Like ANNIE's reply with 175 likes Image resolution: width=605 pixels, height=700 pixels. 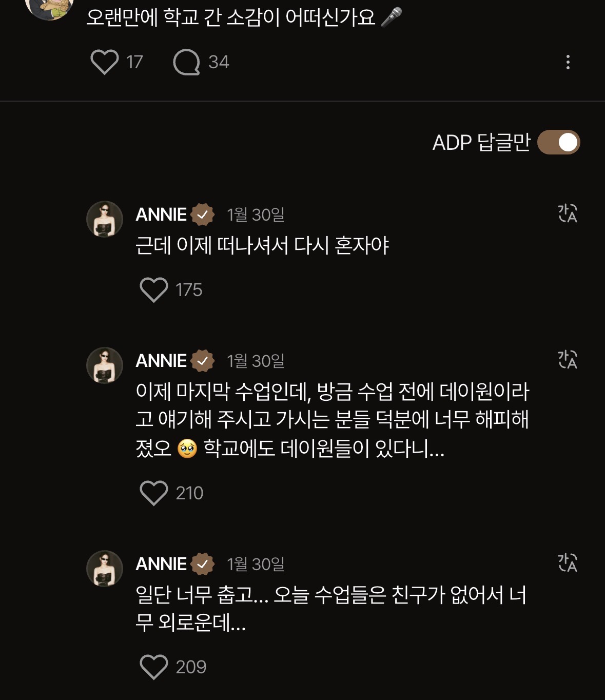(x=154, y=290)
